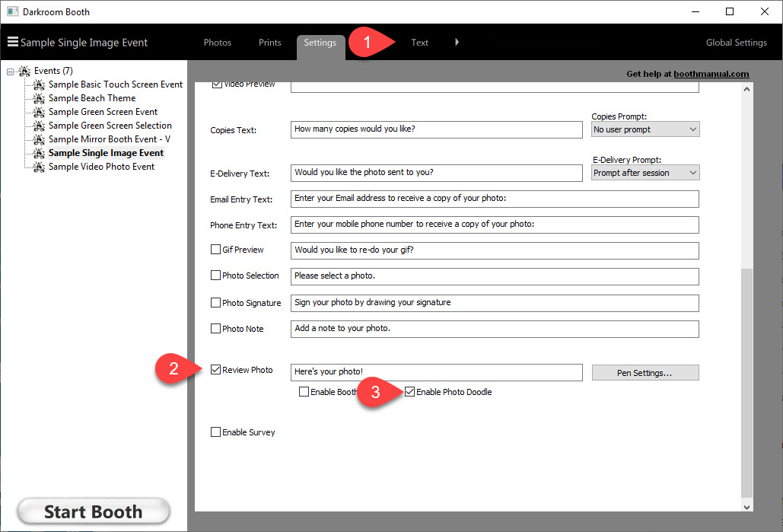This screenshot has width=783, height=532.
Task: Click the Gif Preview text field
Action: point(495,250)
